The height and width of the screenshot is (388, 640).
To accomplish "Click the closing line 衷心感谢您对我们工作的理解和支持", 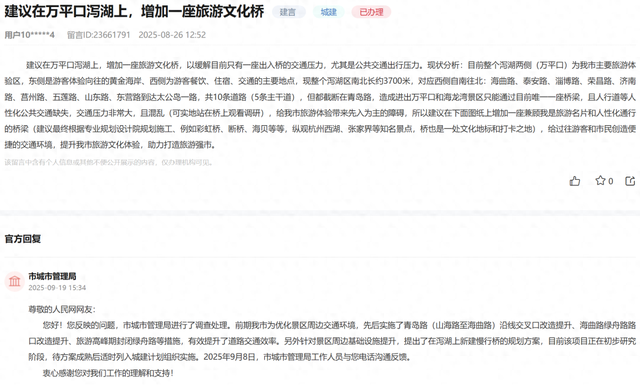I will 108,373.
